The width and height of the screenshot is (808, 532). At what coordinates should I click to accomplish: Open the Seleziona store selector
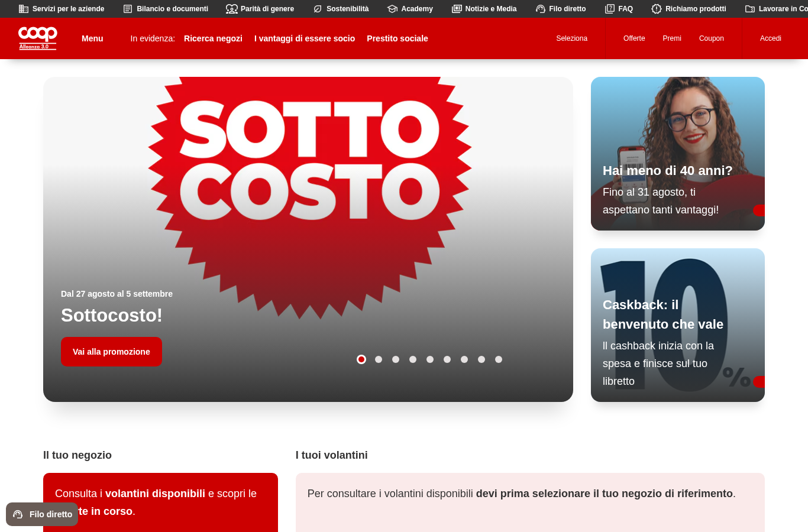tap(571, 38)
